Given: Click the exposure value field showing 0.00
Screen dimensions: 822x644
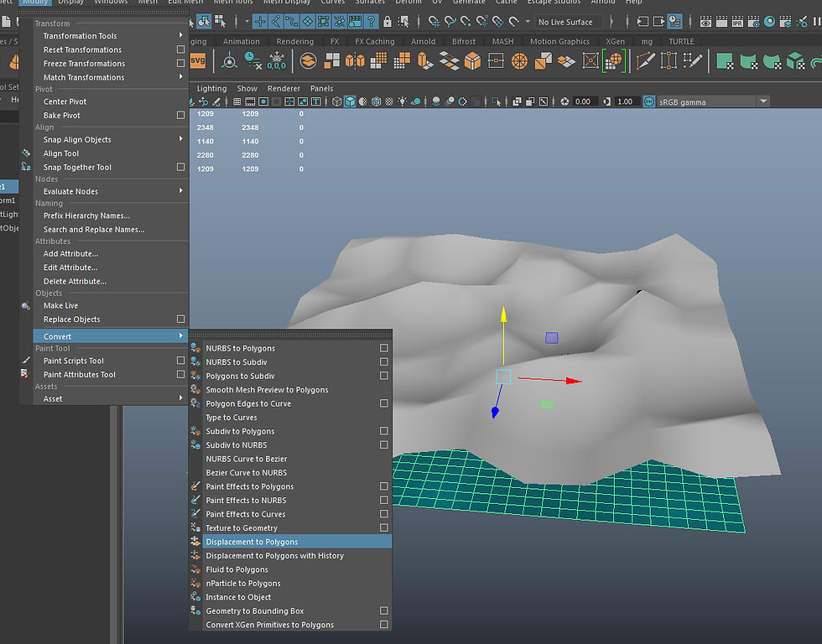Looking at the screenshot, I should point(584,101).
